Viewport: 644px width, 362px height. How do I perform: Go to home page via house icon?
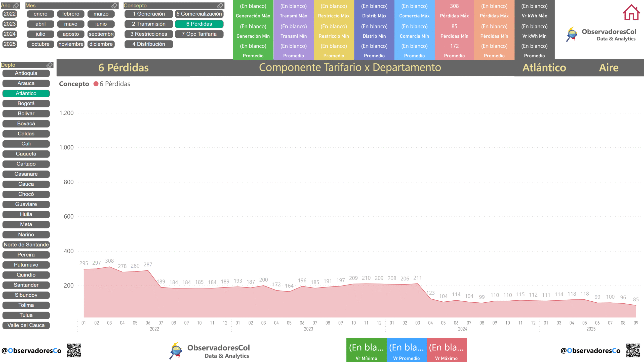point(631,13)
